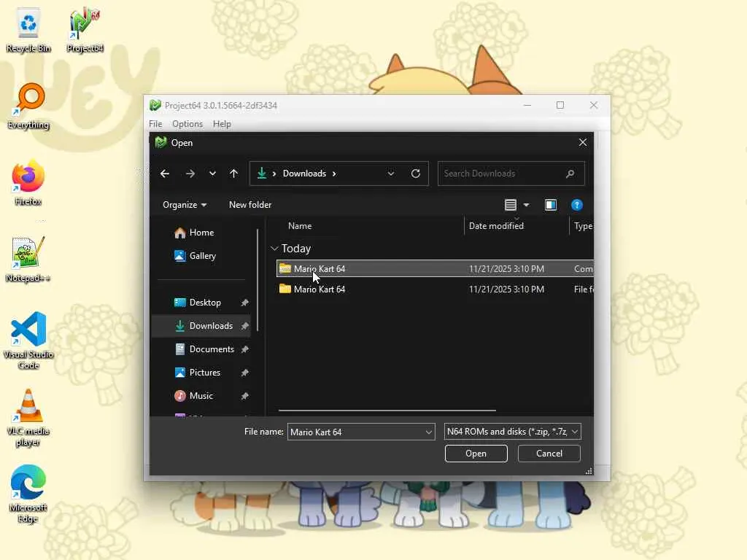Pin toggle next to Music
The image size is (747, 560).
(x=244, y=396)
